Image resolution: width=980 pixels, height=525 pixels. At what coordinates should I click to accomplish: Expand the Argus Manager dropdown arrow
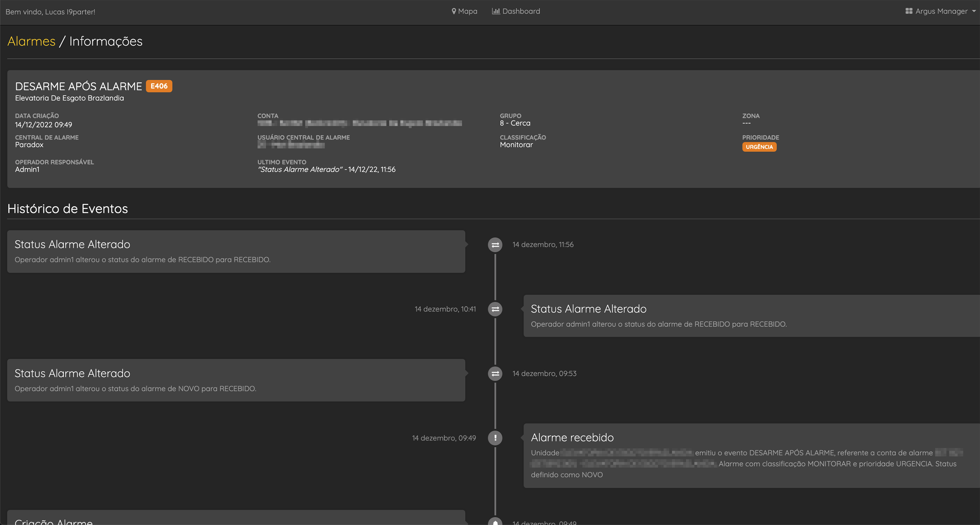click(x=974, y=11)
